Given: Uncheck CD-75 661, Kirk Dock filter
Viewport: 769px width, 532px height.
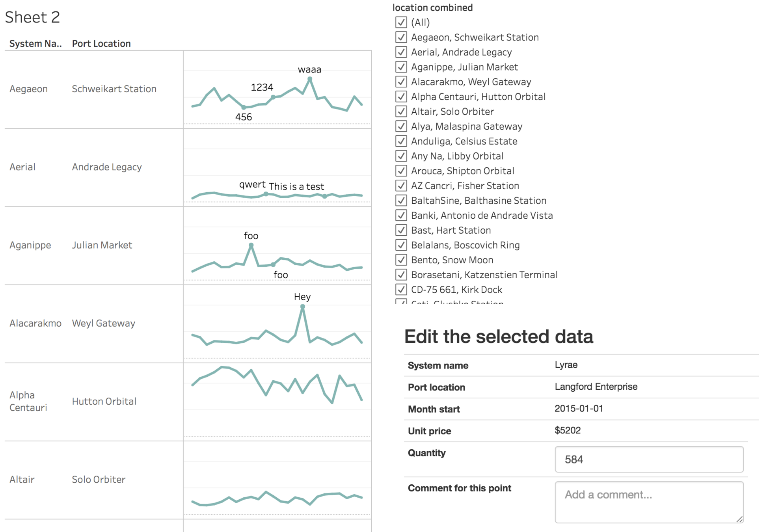Looking at the screenshot, I should pos(401,290).
